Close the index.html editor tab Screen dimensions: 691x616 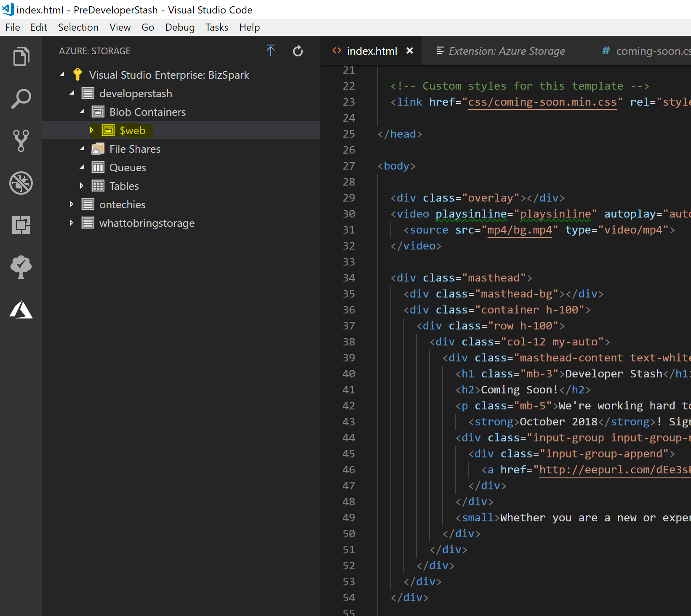[409, 50]
